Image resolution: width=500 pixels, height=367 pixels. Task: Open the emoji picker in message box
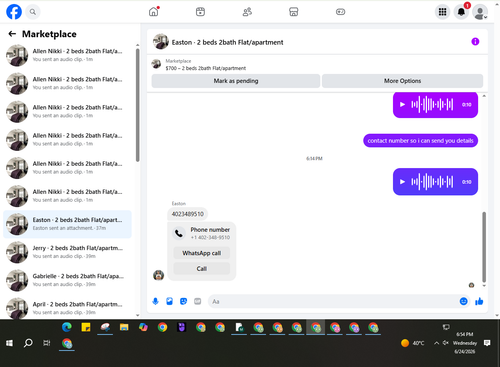pyautogui.click(x=463, y=301)
